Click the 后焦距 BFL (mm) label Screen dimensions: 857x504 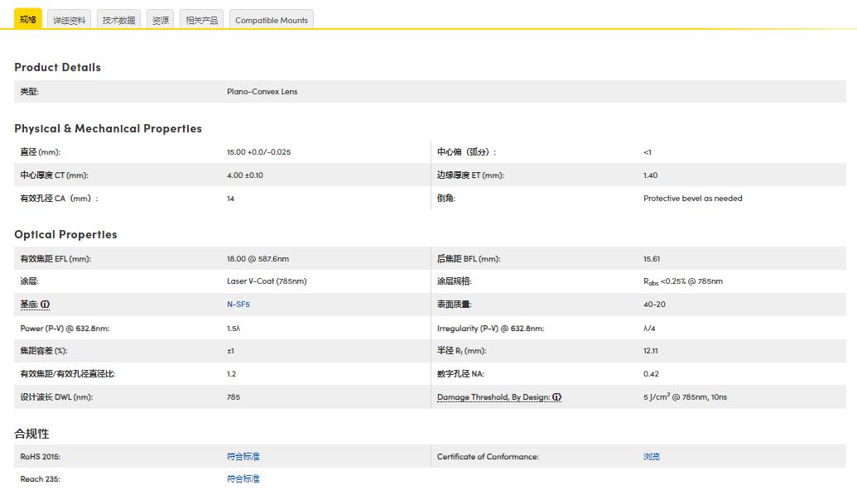point(469,259)
